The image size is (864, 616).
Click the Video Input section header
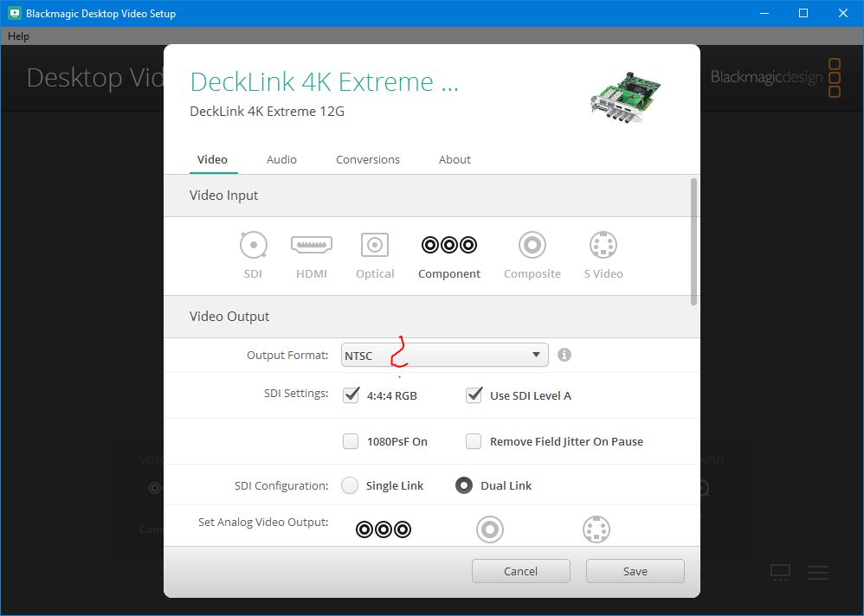tap(431, 196)
